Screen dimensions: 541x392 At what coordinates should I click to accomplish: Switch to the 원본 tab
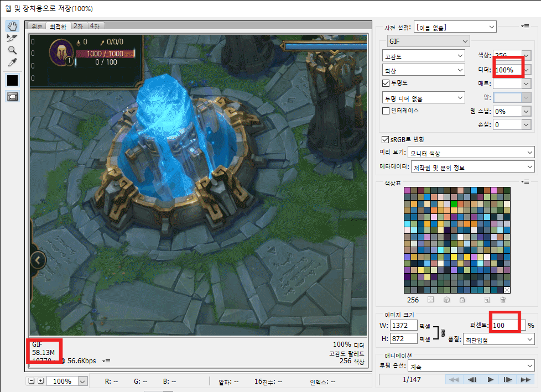point(37,26)
